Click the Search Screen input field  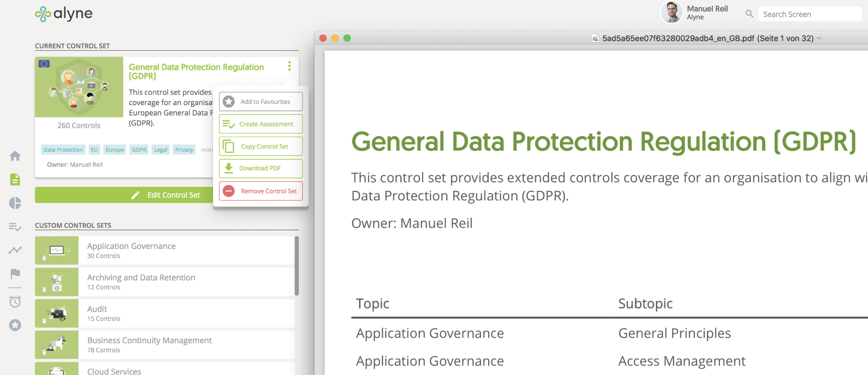coord(810,14)
